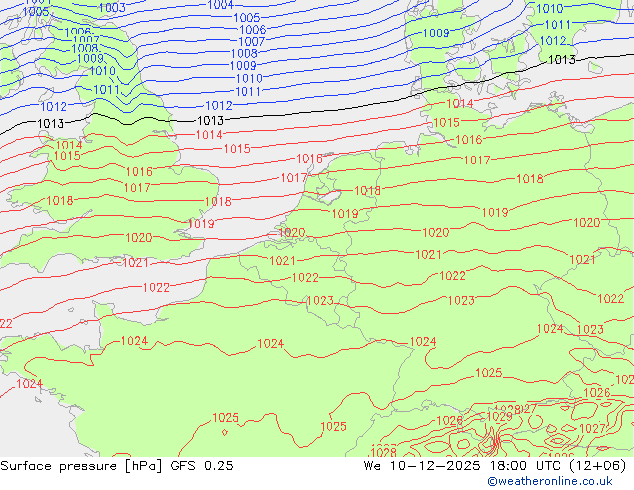
Task: Click the 1016 label off the Dutch coast
Action: click(309, 158)
